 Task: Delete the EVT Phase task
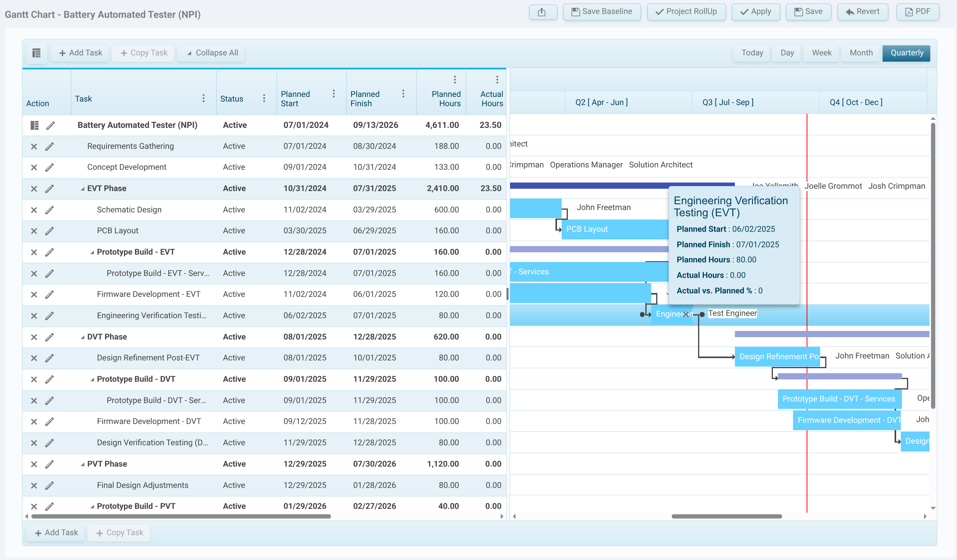click(x=34, y=189)
